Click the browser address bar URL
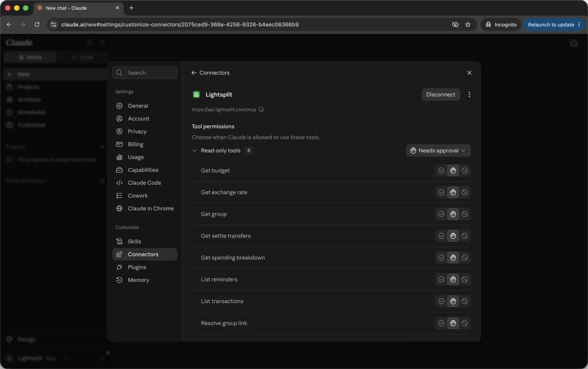Image resolution: width=588 pixels, height=369 pixels. tap(180, 24)
